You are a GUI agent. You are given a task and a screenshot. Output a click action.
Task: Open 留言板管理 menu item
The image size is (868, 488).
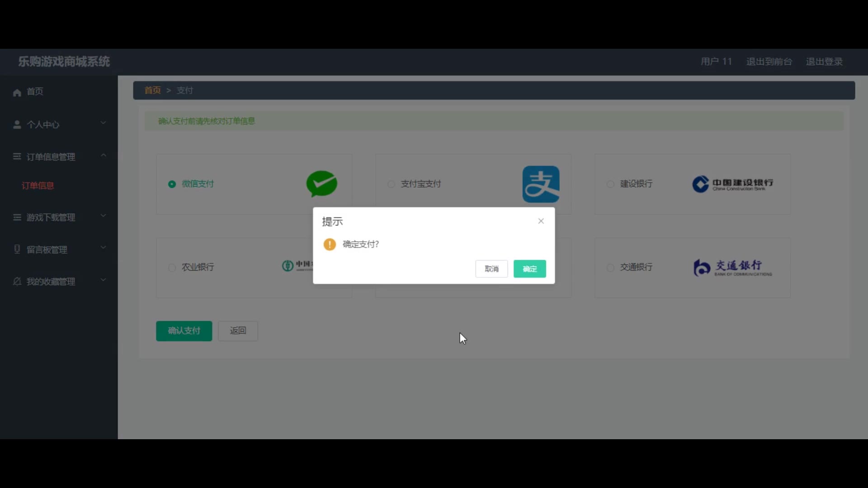(x=59, y=249)
